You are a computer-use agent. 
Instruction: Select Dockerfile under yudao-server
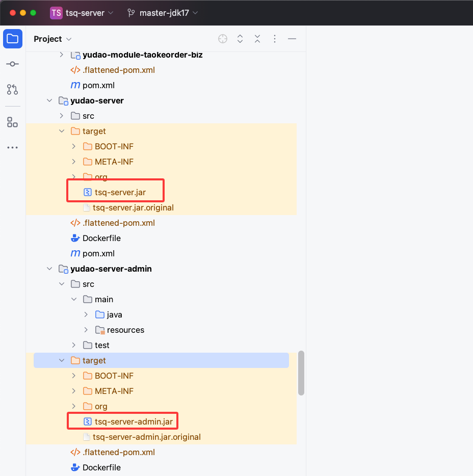pyautogui.click(x=101, y=238)
